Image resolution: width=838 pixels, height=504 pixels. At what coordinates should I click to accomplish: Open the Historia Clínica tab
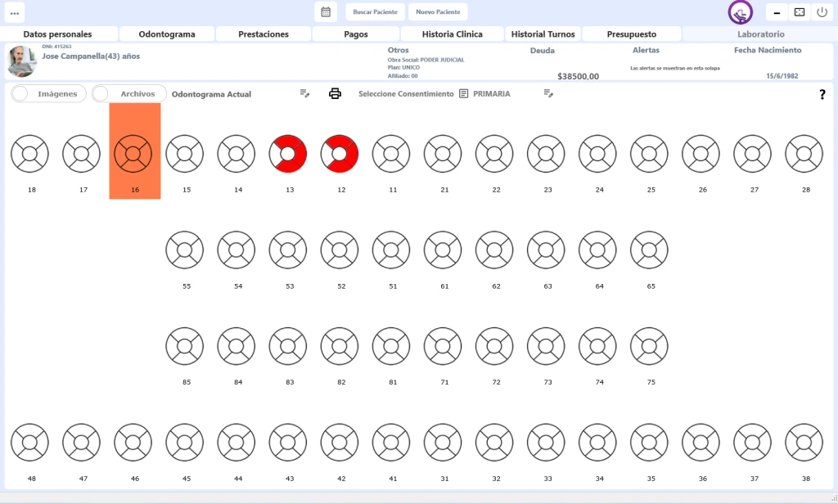pyautogui.click(x=452, y=34)
